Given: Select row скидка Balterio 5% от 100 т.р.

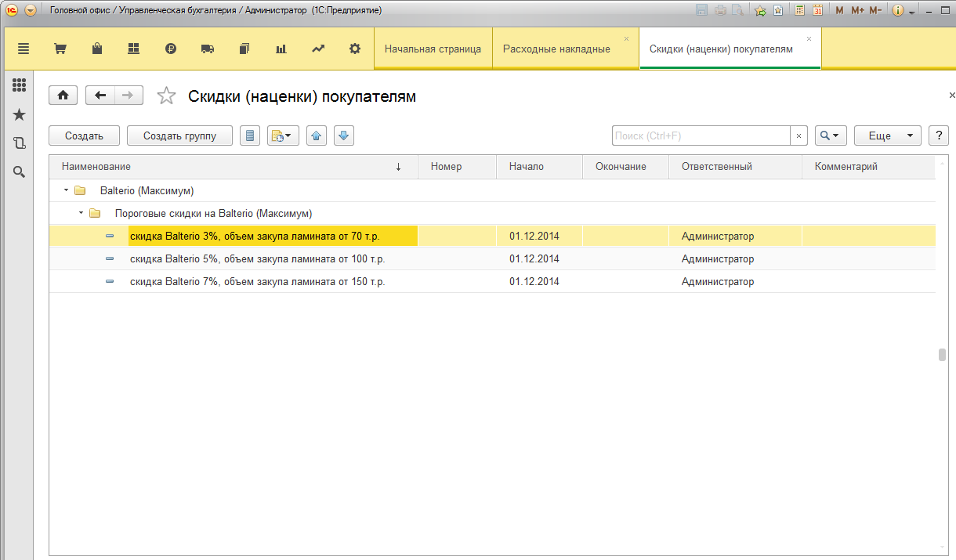Looking at the screenshot, I should (x=492, y=258).
